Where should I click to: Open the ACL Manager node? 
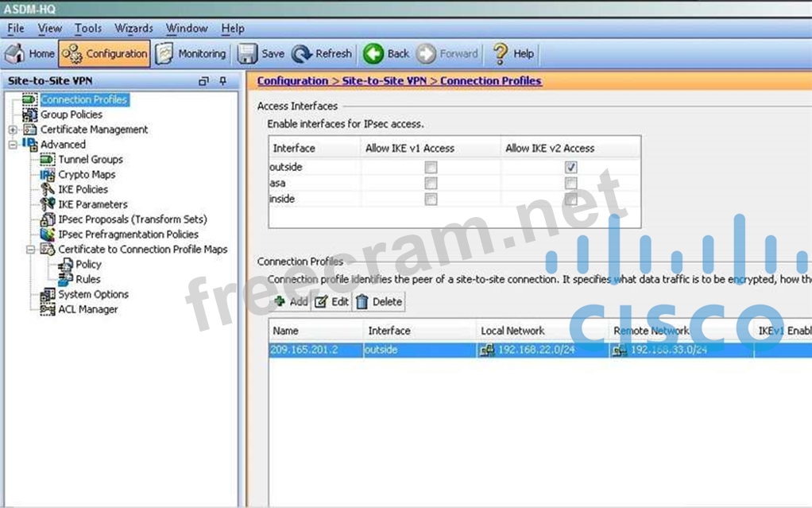pyautogui.click(x=87, y=309)
